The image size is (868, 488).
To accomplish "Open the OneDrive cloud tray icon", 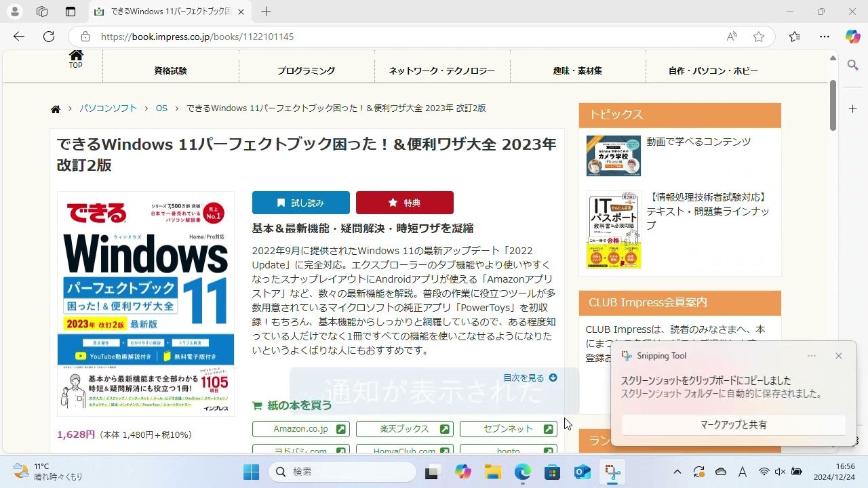I will click(721, 472).
